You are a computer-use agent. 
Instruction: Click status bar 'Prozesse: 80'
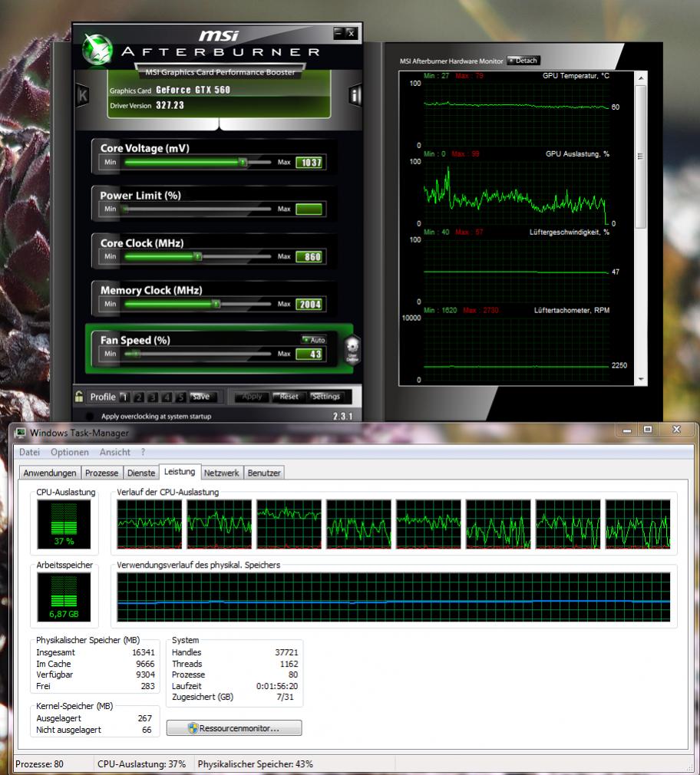click(x=40, y=763)
